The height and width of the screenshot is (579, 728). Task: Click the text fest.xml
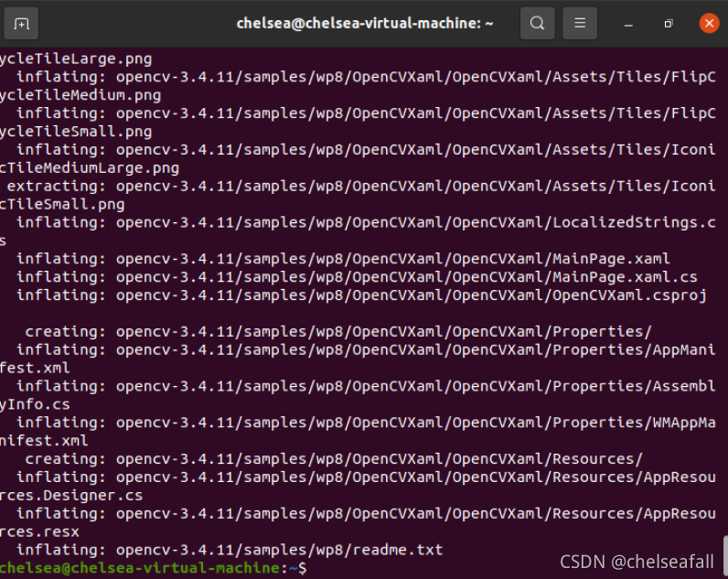35,368
